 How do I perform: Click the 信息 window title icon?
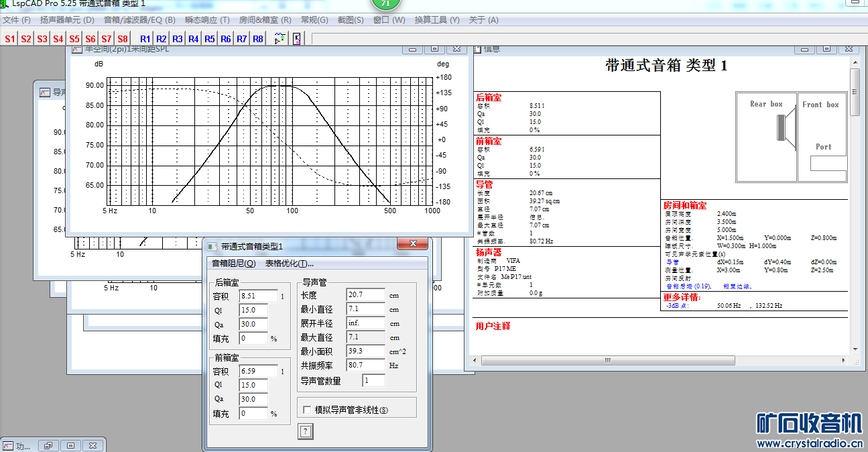477,49
